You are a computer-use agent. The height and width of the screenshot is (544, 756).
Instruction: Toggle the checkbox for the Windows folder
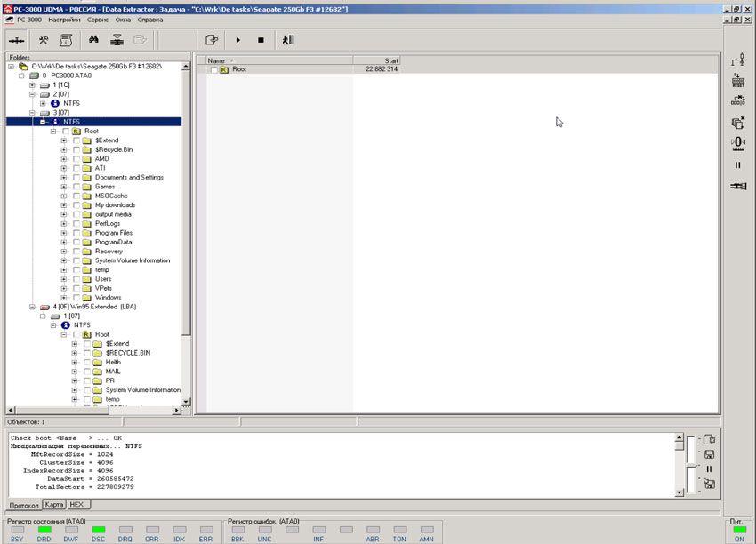click(76, 298)
